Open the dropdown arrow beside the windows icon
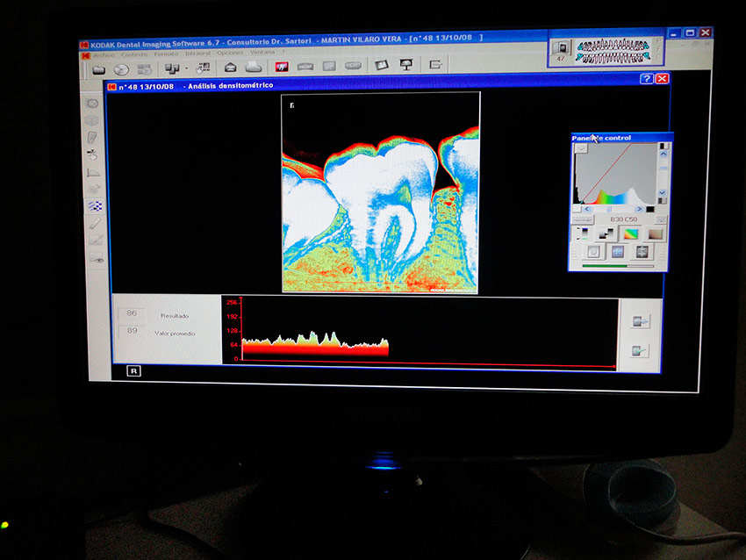This screenshot has height=560, width=746. (186, 68)
